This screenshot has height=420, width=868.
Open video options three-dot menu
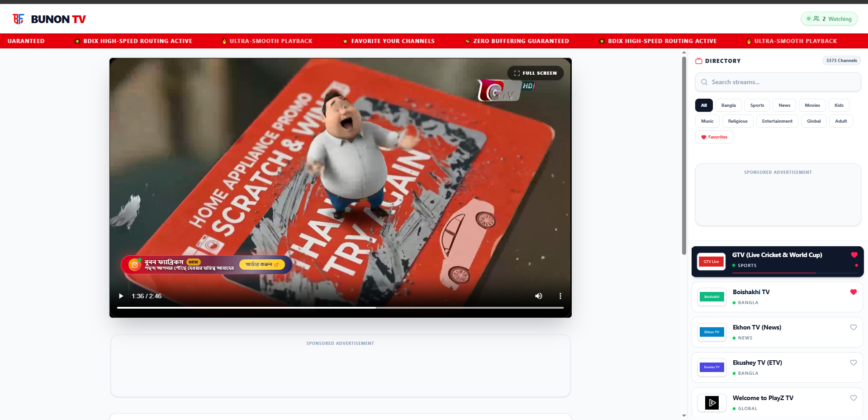[560, 296]
